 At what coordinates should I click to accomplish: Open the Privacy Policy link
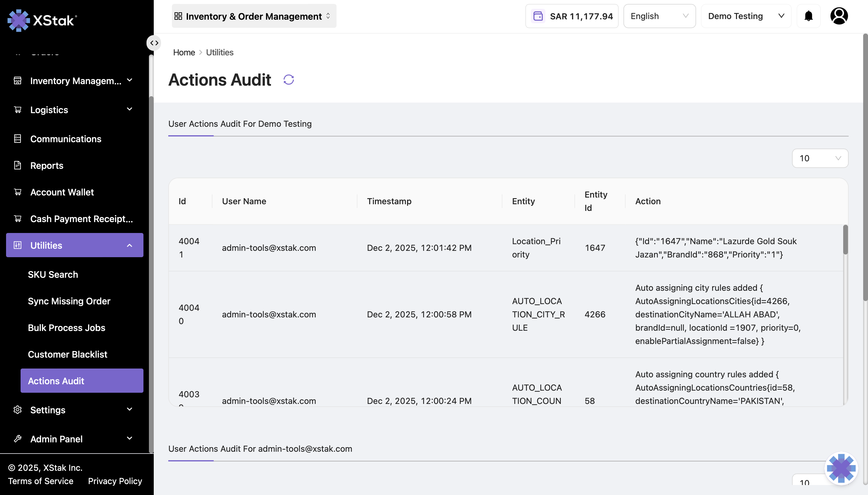115,481
